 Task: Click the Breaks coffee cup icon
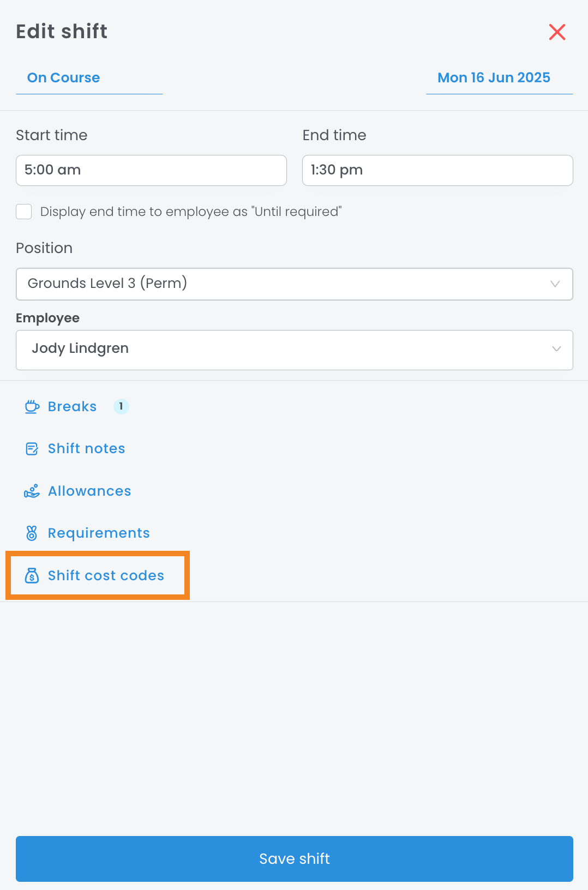32,407
